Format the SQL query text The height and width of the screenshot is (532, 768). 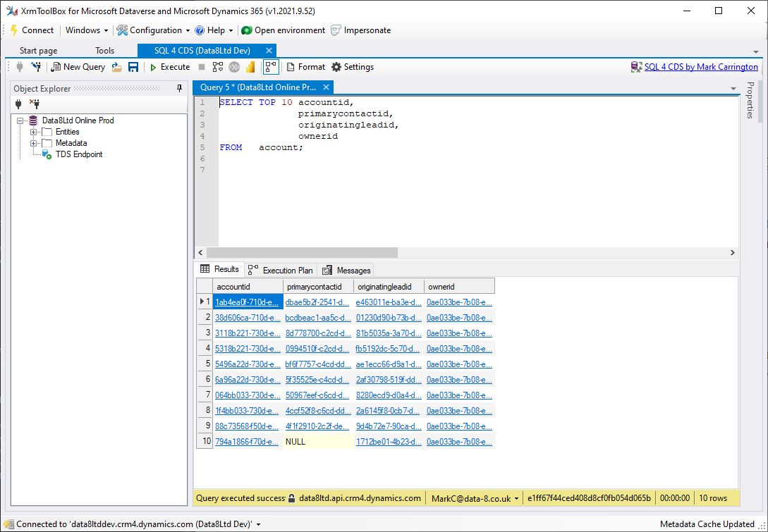click(x=305, y=66)
